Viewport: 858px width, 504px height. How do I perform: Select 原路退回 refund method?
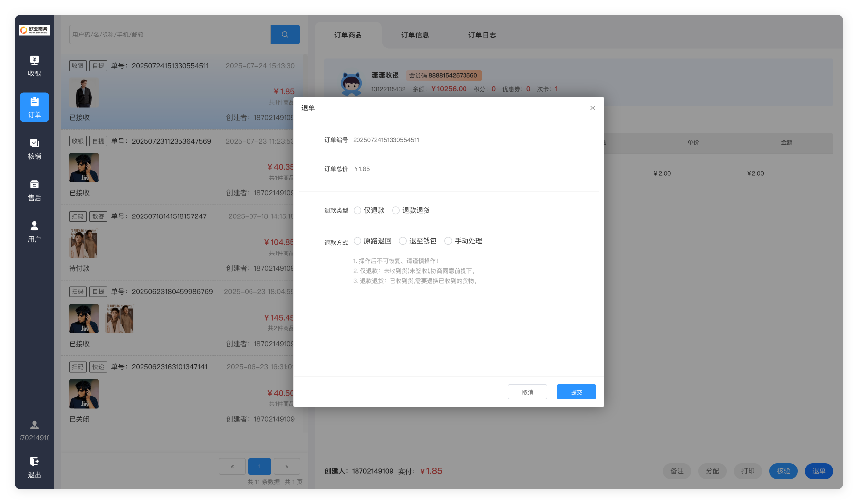pyautogui.click(x=357, y=241)
